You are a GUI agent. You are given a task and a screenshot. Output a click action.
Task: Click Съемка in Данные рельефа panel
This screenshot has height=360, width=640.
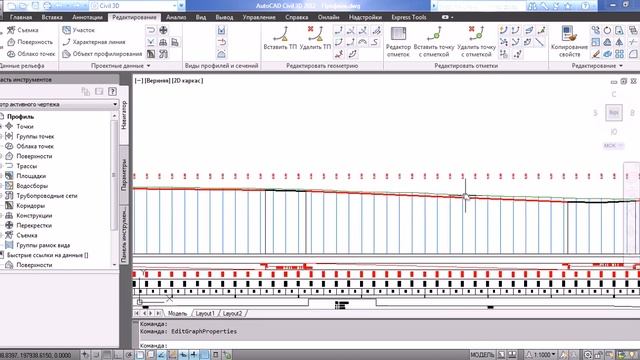point(23,30)
